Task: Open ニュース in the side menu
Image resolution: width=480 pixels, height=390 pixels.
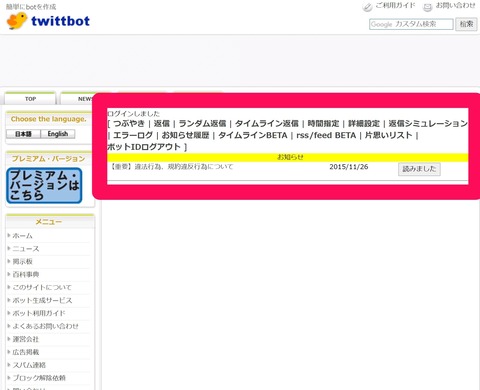Action: 26,249
